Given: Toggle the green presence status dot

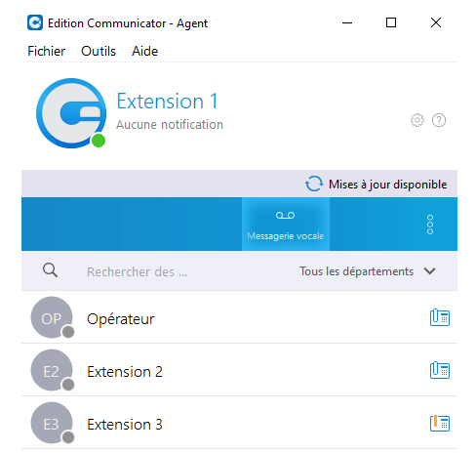Looking at the screenshot, I should tap(99, 141).
